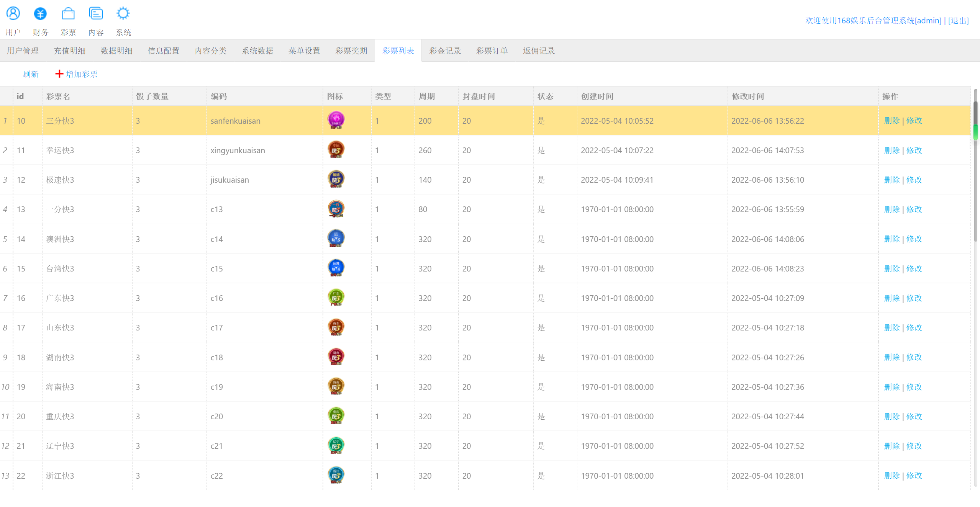
Task: Open the 用户 user icon menu
Action: [x=13, y=14]
